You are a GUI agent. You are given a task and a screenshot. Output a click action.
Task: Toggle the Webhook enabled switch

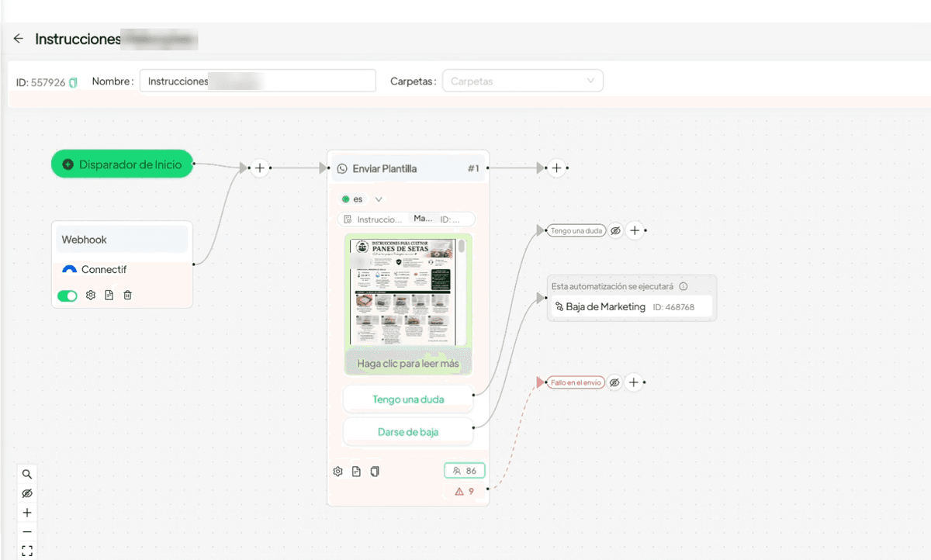tap(67, 296)
